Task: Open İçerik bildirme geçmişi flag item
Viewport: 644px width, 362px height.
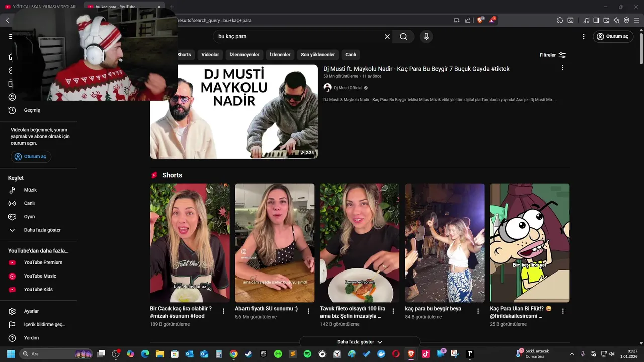Action: tap(38, 325)
